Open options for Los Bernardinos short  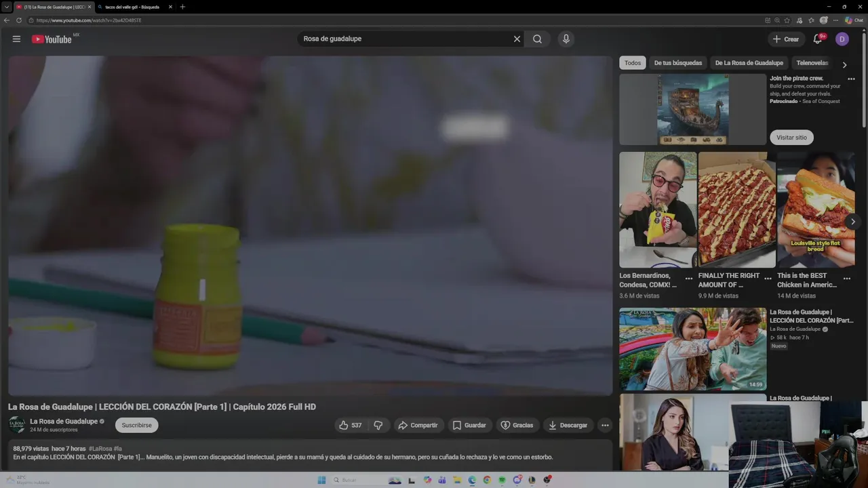689,278
